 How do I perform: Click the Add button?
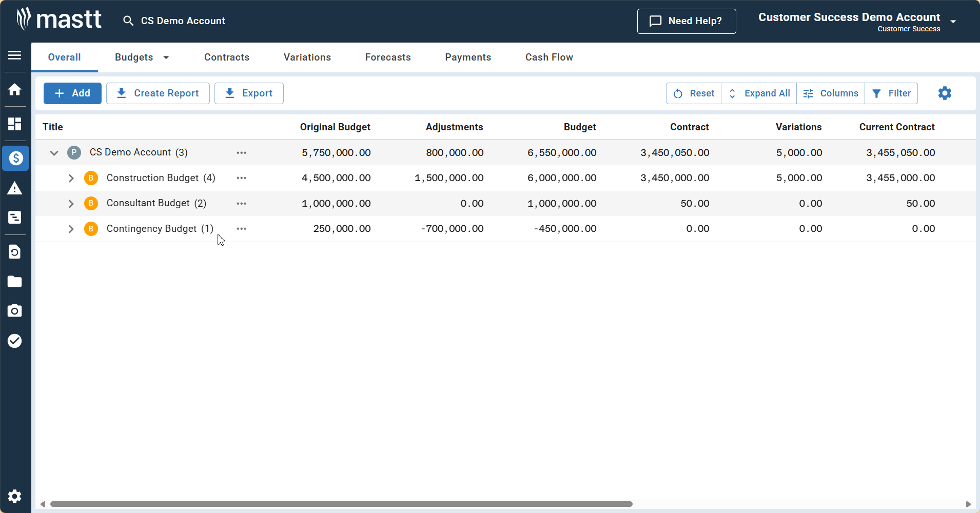[72, 93]
